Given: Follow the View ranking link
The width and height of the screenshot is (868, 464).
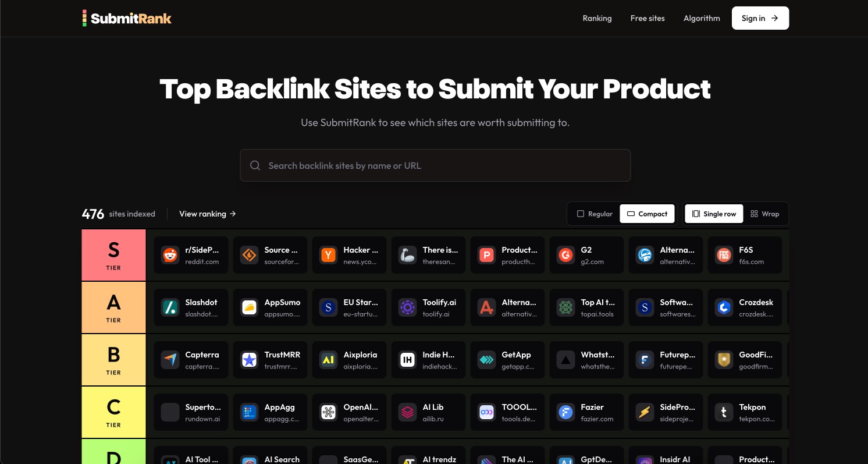Looking at the screenshot, I should tap(208, 214).
